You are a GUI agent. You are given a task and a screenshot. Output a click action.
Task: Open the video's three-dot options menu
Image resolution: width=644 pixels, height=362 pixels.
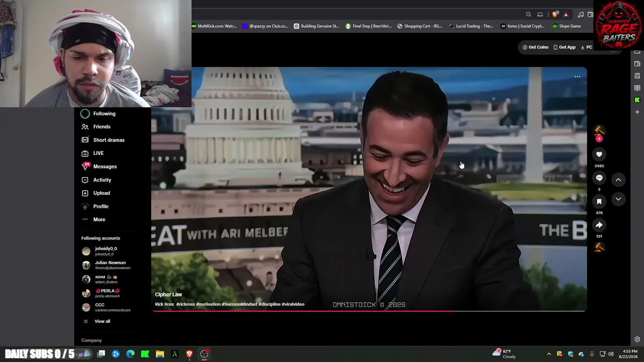[577, 77]
